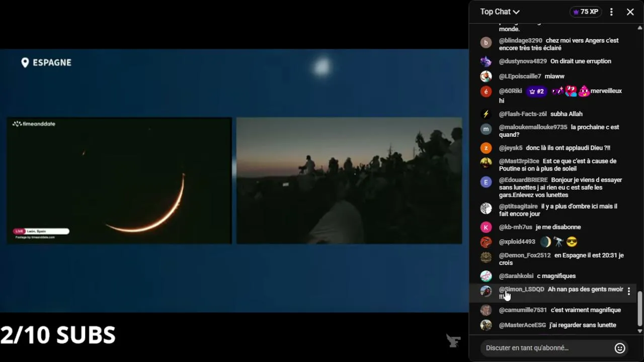Image resolution: width=644 pixels, height=362 pixels.
Task: Click @Mast3rpi3ce avatar
Action: tap(486, 163)
